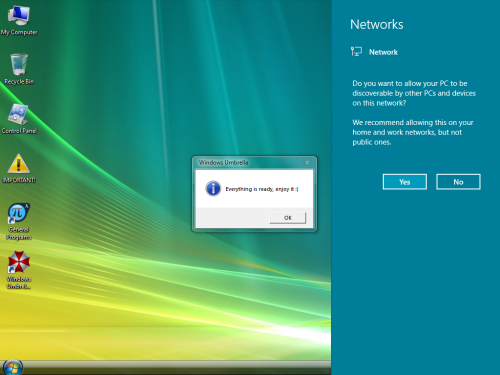Click the IMPORTANT! warning icon

point(19,168)
